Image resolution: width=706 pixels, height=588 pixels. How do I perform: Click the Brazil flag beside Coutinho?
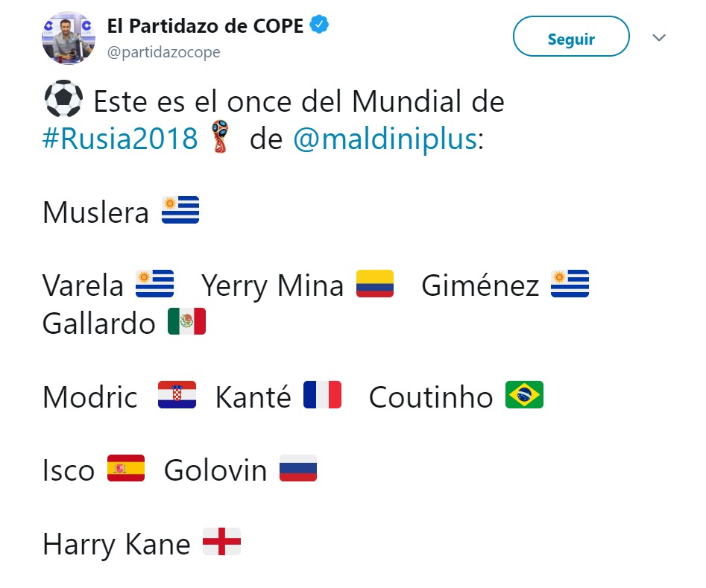(524, 395)
